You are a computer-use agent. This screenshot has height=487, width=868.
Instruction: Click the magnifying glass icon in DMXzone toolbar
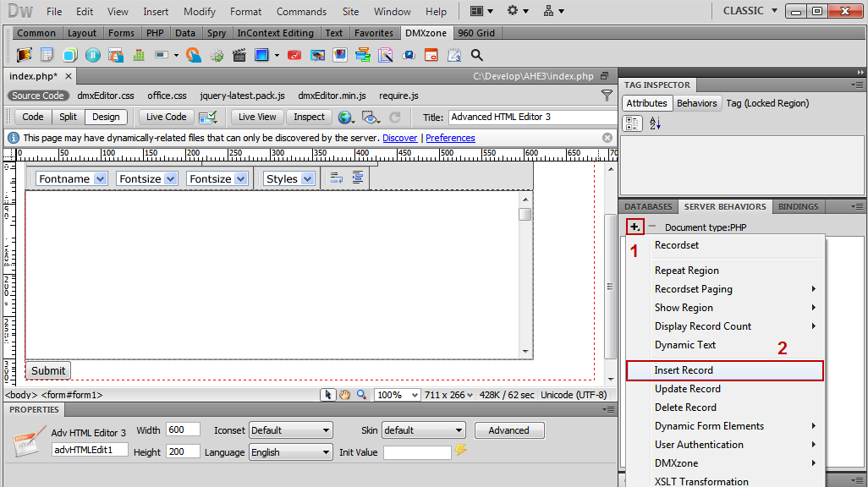(x=476, y=55)
